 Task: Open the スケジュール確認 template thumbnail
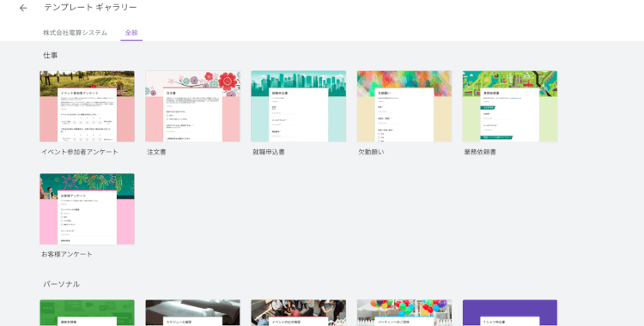(x=192, y=313)
